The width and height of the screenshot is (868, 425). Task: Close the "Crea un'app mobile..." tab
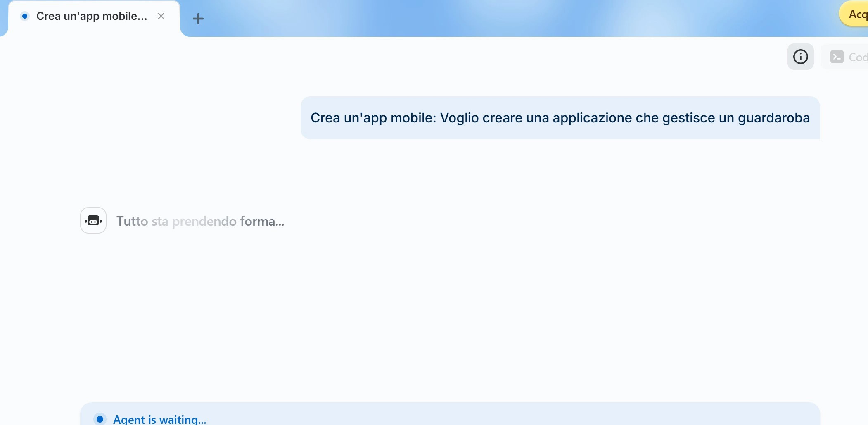click(x=161, y=16)
